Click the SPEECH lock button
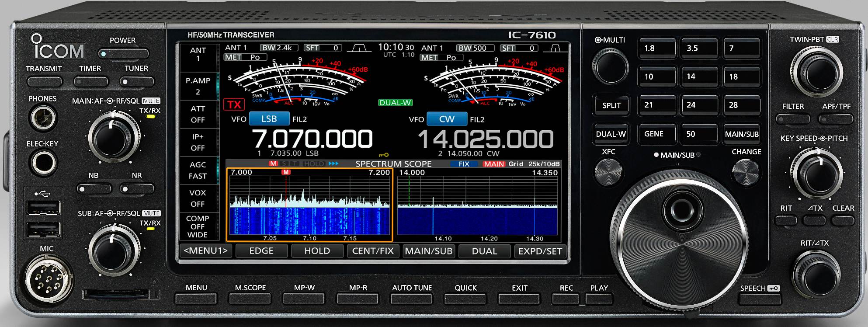The image size is (868, 327). coord(760,299)
